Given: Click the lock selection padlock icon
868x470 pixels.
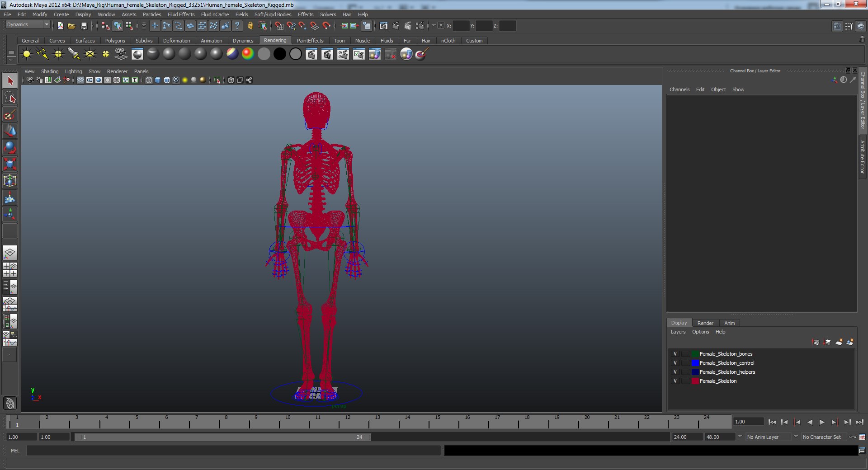Looking at the screenshot, I should (250, 26).
